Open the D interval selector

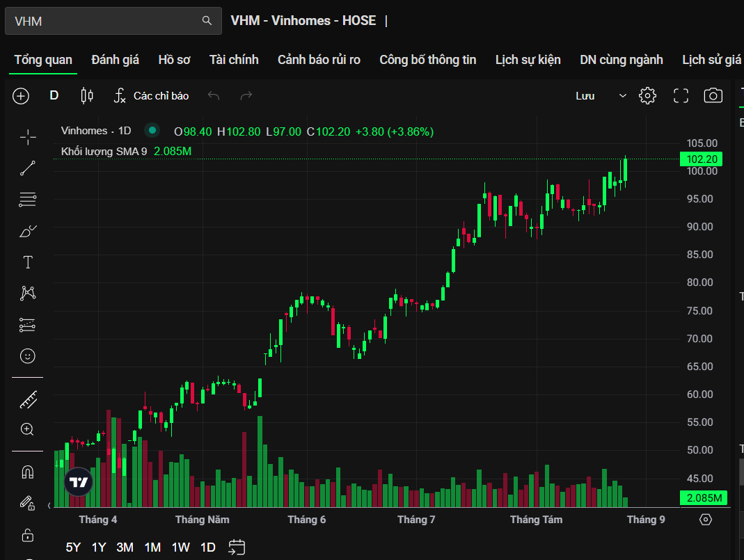pos(54,96)
